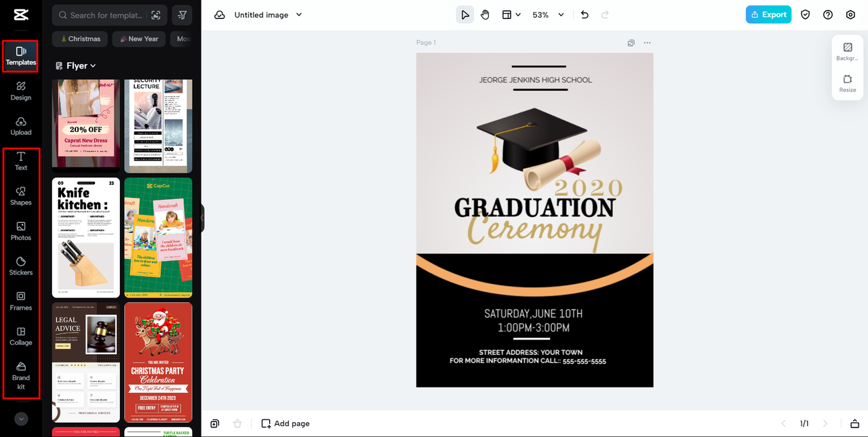
Task: Choose the Christmas Party flyer template
Action: 158,362
